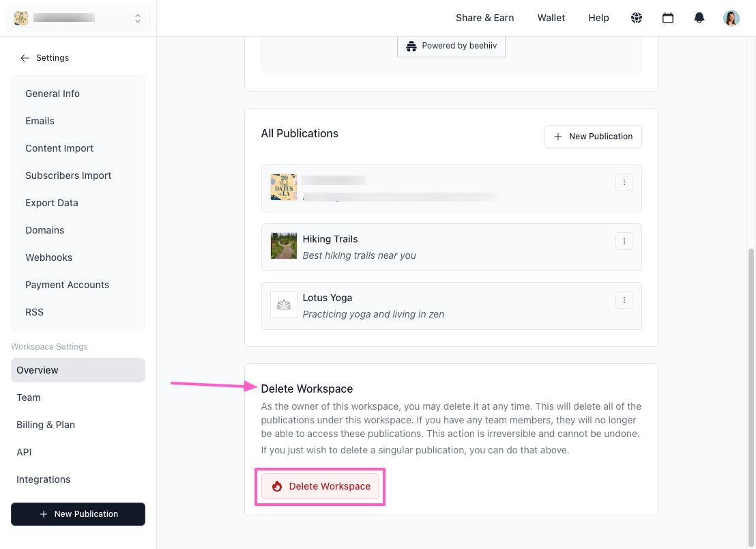Screen dimensions: 756x549
Task: Go to Team workspace settings
Action: pos(29,397)
